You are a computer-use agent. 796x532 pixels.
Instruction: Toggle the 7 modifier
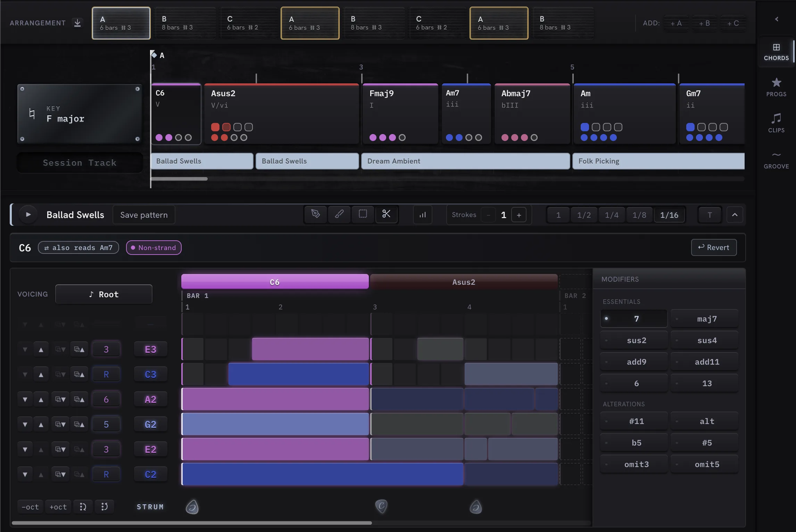point(634,318)
